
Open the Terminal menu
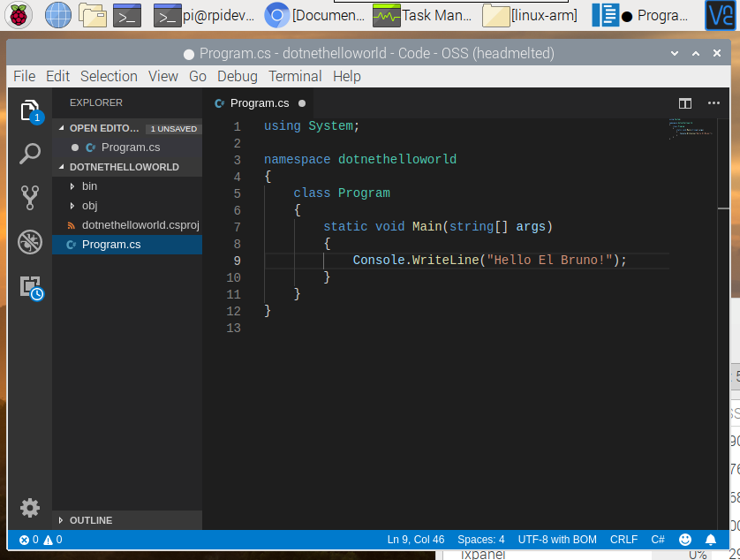[295, 76]
